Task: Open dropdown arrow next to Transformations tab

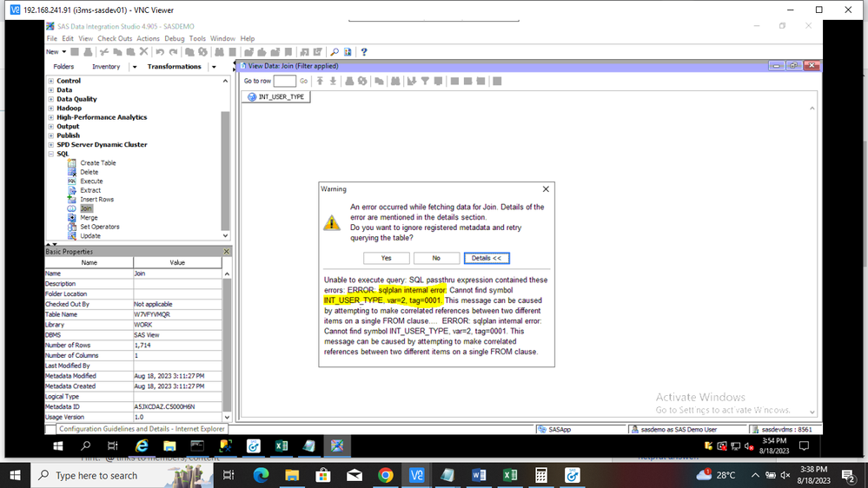Action: 215,67
